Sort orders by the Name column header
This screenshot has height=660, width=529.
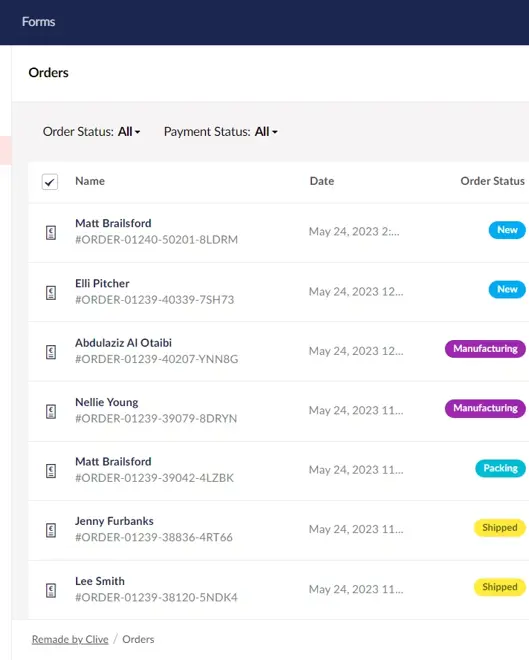coord(90,181)
